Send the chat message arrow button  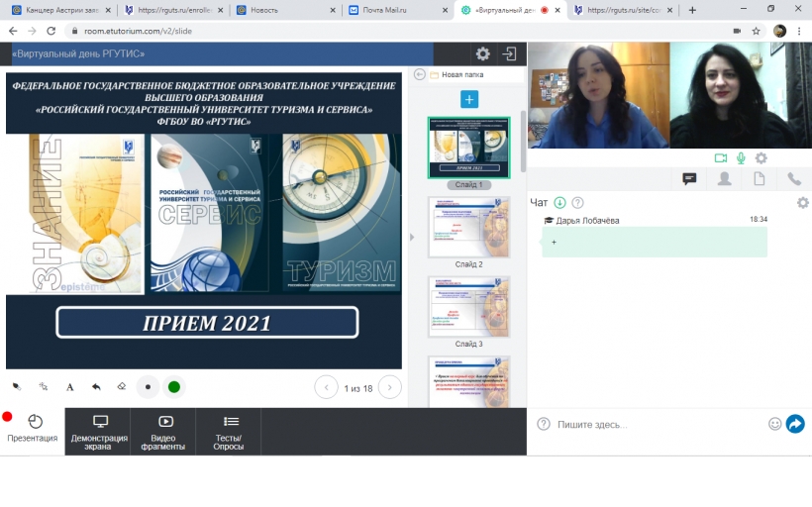tap(795, 424)
